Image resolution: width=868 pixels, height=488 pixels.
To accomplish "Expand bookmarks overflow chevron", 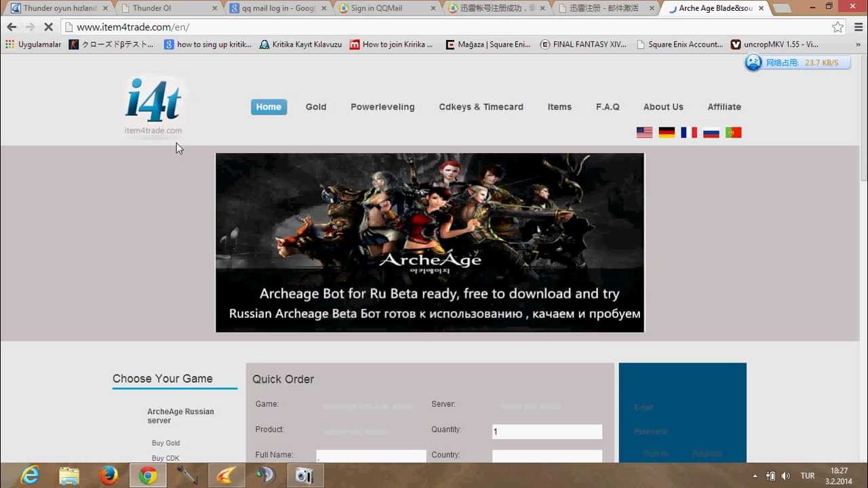I will pos(859,45).
